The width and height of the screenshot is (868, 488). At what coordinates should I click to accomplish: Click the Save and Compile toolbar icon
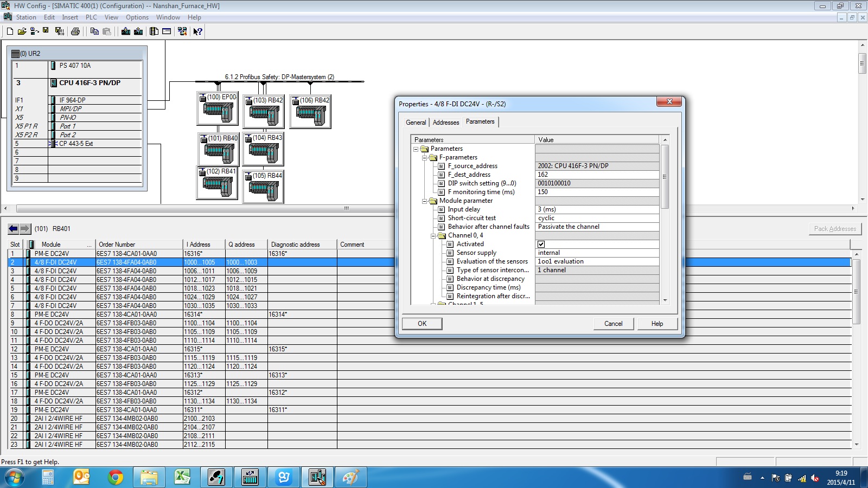coord(60,31)
